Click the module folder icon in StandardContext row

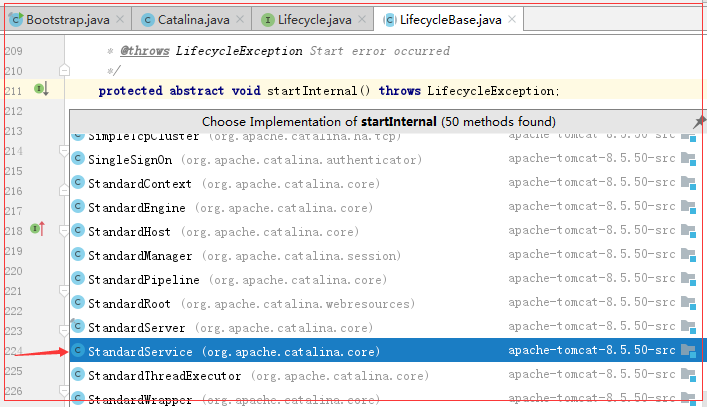[x=689, y=183]
